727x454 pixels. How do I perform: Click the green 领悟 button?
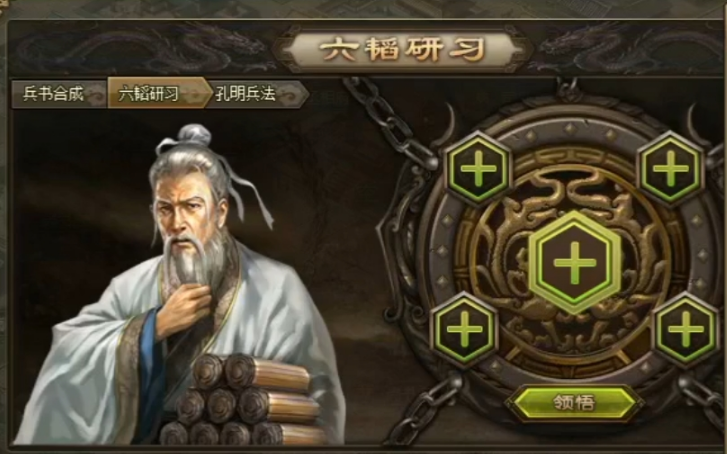click(x=574, y=402)
